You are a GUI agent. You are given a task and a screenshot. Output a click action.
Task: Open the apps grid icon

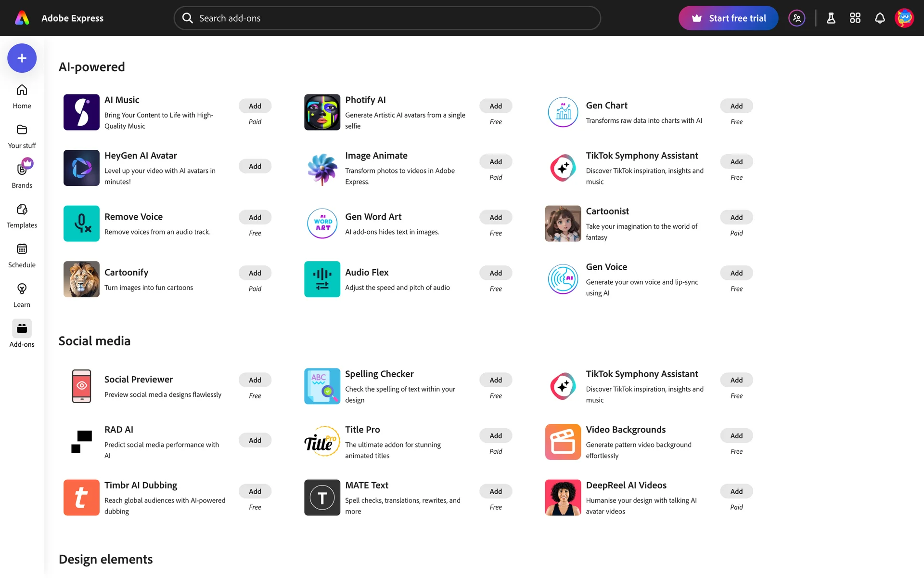855,18
